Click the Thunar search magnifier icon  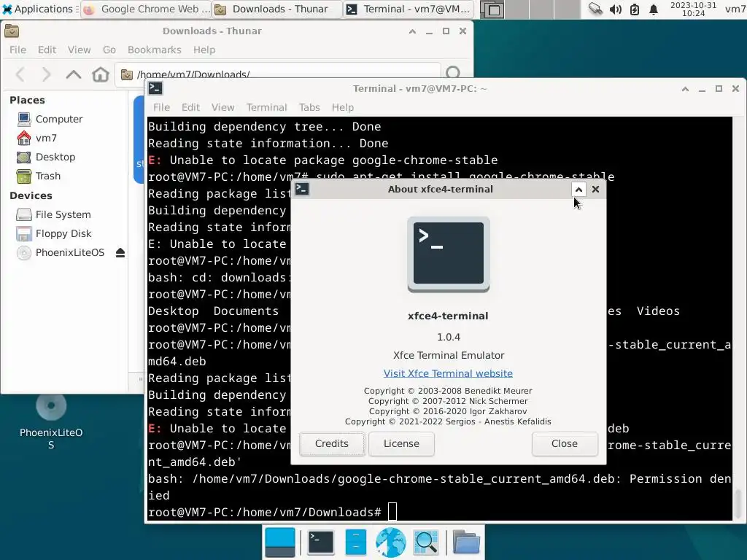(x=453, y=73)
